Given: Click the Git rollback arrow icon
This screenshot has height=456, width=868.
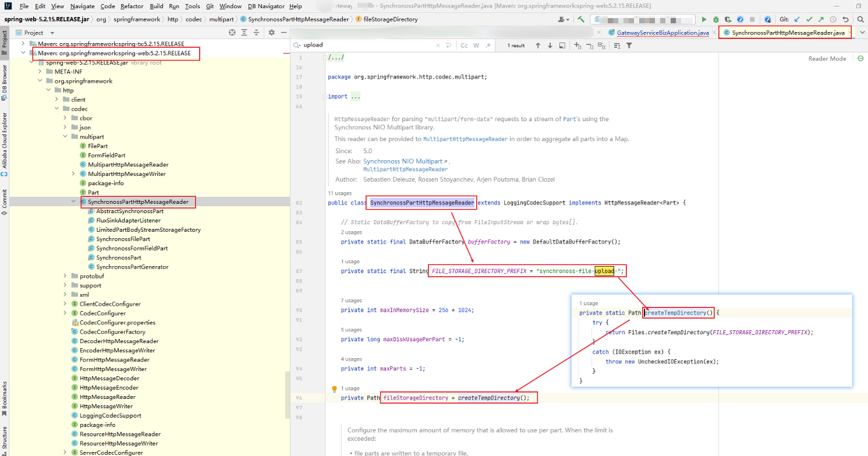Looking at the screenshot, I should (845, 19).
